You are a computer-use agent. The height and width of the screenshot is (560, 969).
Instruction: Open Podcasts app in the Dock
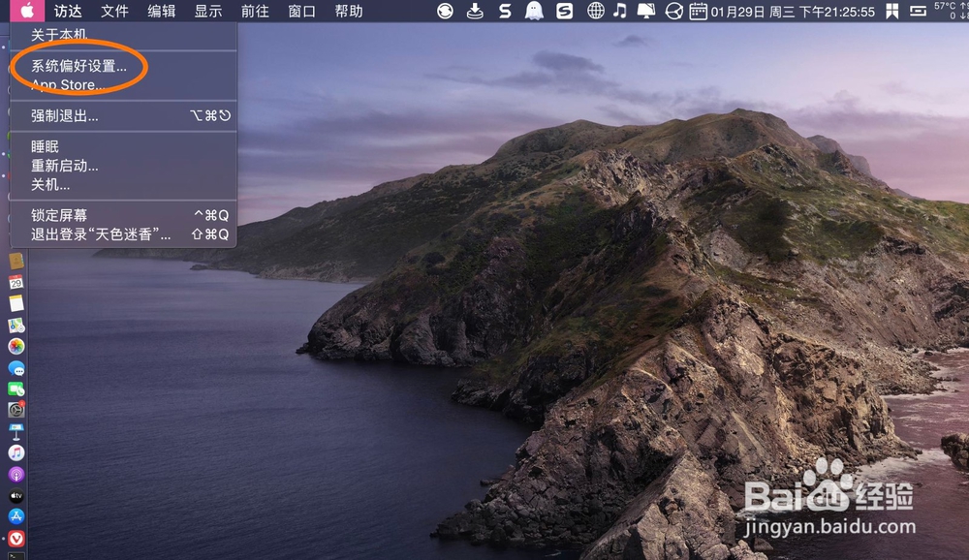[16, 474]
